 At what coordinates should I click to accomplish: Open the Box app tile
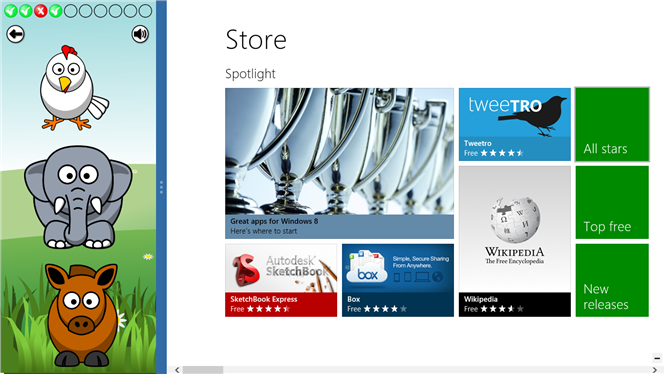click(398, 280)
